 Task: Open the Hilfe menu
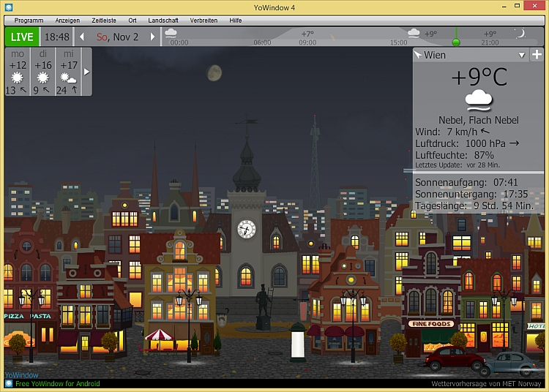235,20
